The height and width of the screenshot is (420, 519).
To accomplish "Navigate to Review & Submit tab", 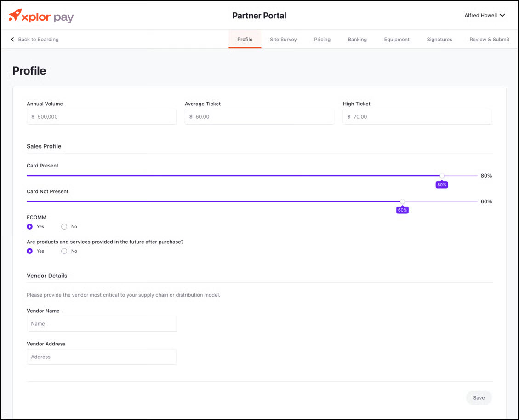I will coord(489,40).
